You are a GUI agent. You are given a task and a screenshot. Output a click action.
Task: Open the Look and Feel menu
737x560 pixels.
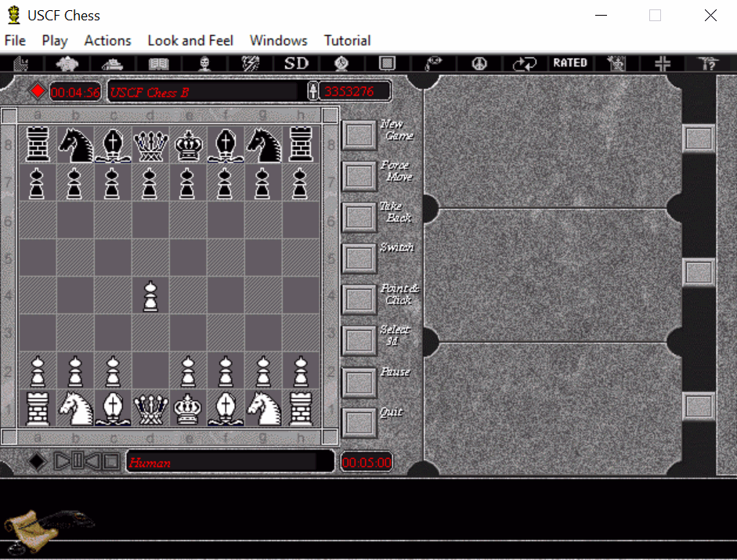click(x=190, y=41)
